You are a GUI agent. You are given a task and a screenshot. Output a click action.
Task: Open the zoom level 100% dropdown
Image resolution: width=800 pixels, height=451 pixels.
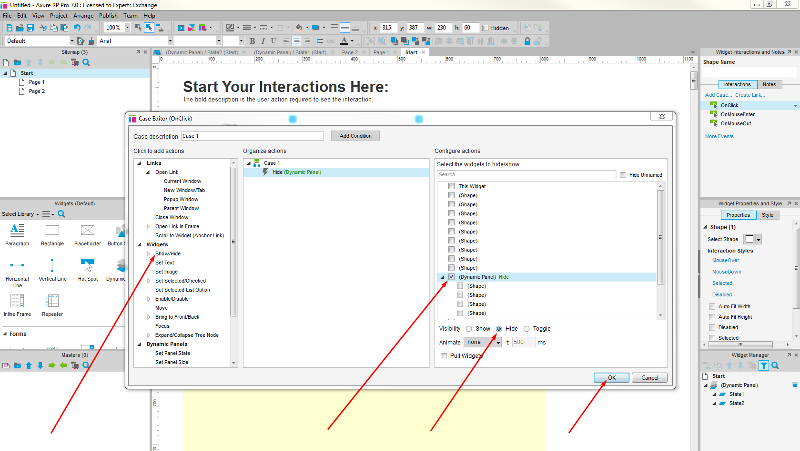[128, 28]
